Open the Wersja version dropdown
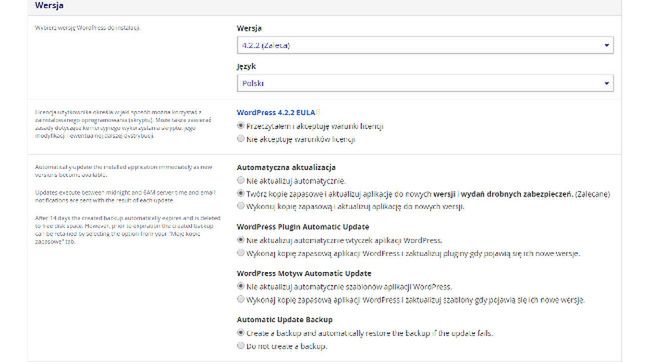Screen dimensions: 660x362 [x=425, y=45]
